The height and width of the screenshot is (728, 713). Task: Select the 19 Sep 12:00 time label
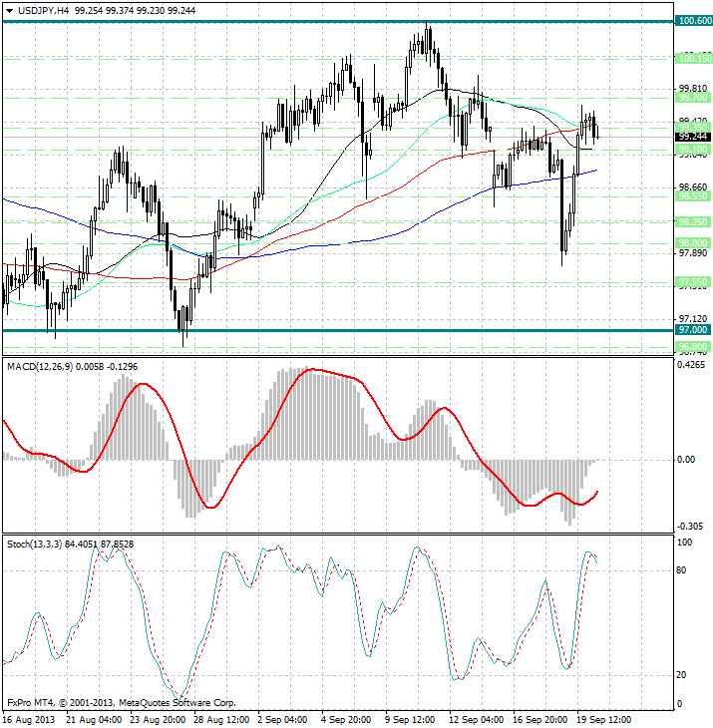pyautogui.click(x=604, y=720)
